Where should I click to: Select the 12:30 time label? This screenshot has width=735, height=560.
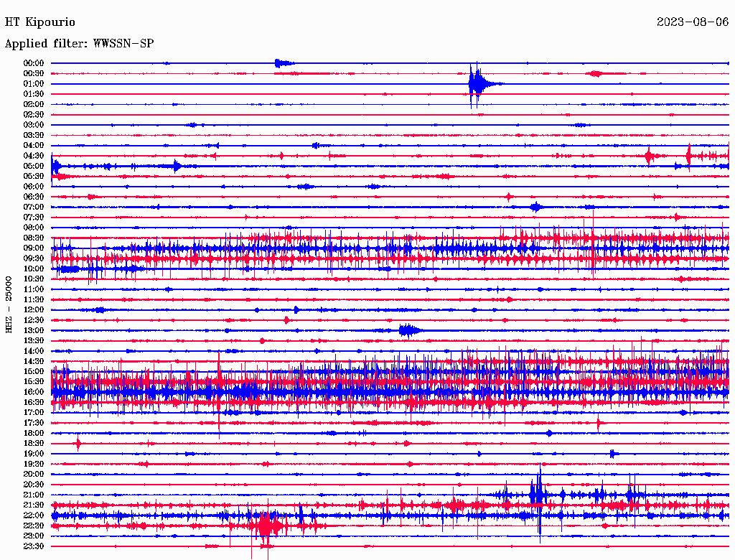point(34,320)
